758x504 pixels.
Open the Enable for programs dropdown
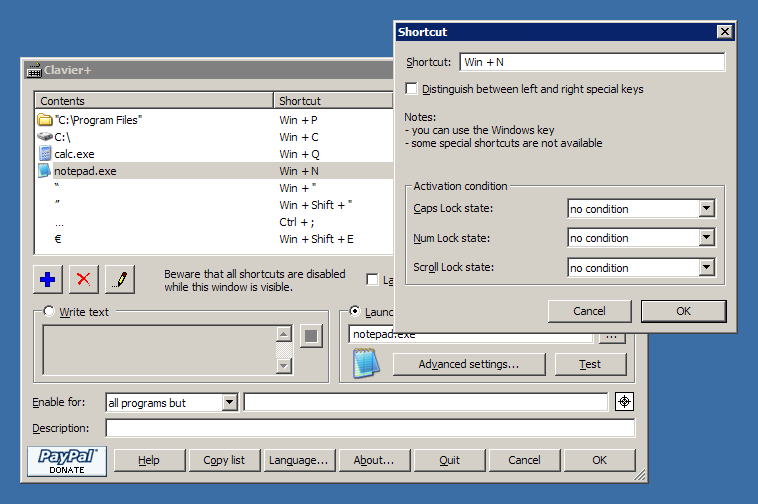pos(229,403)
